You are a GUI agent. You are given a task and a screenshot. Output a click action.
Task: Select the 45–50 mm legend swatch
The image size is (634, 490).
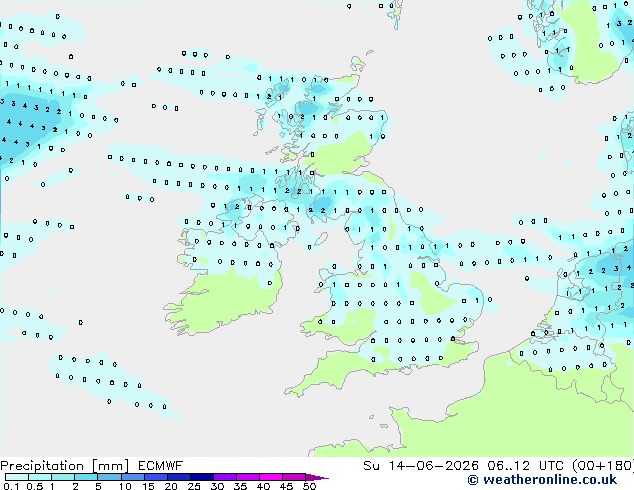(x=294, y=477)
